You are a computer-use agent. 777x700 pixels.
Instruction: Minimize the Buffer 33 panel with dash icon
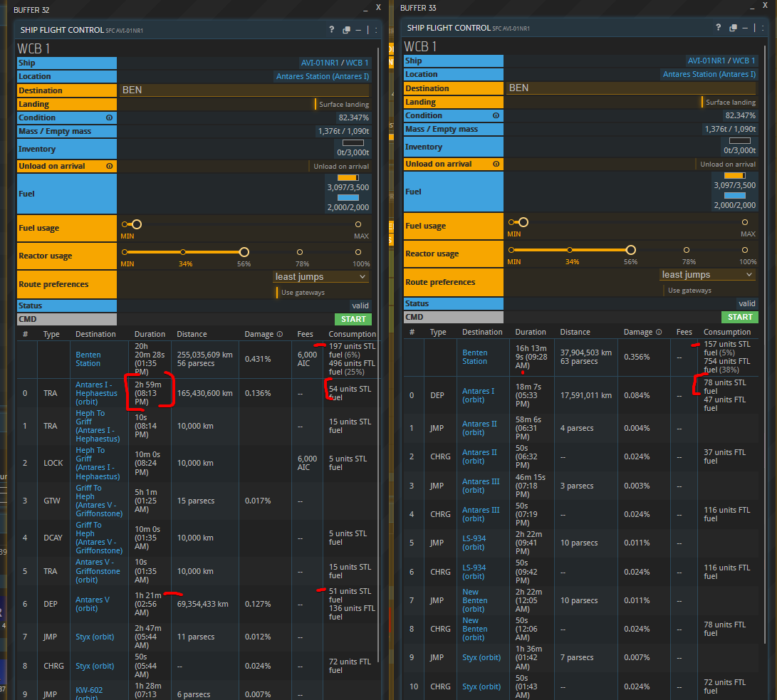click(744, 28)
